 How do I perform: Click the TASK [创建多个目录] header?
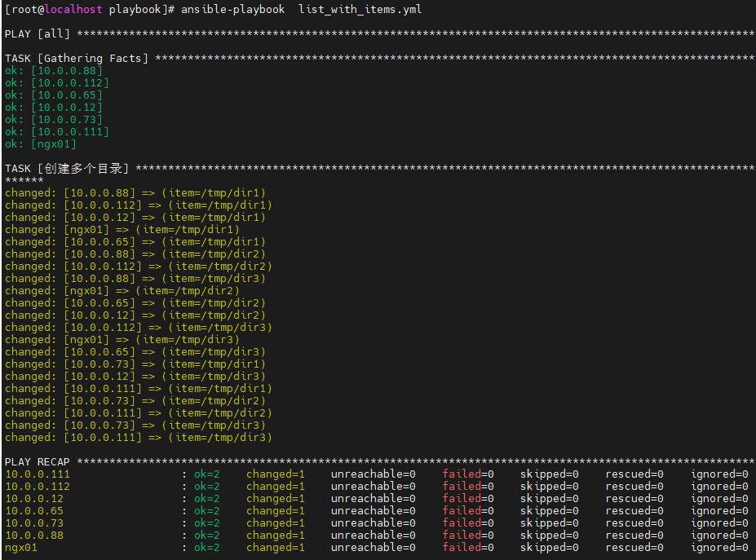[x=67, y=168]
